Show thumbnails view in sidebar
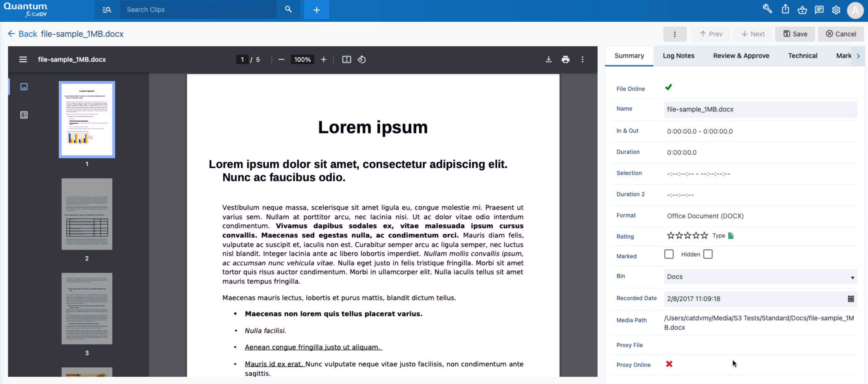The image size is (868, 384). [x=24, y=87]
